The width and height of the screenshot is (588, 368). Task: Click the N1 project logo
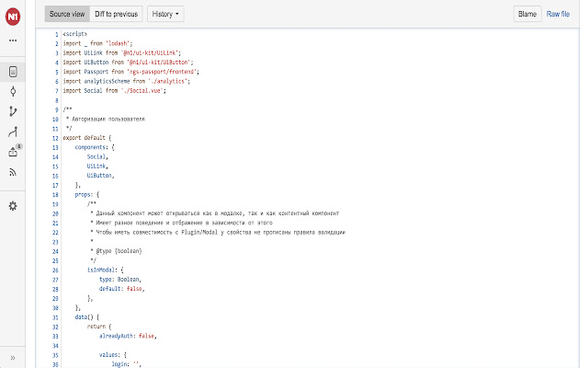[13, 17]
